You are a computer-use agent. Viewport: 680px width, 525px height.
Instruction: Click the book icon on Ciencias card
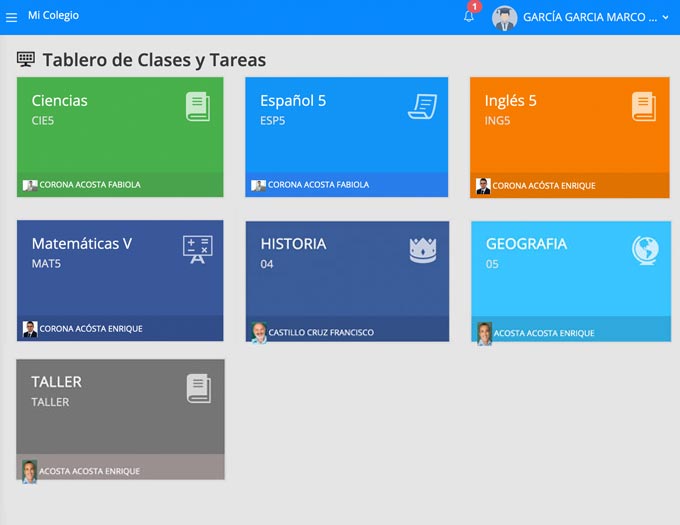coord(198,107)
